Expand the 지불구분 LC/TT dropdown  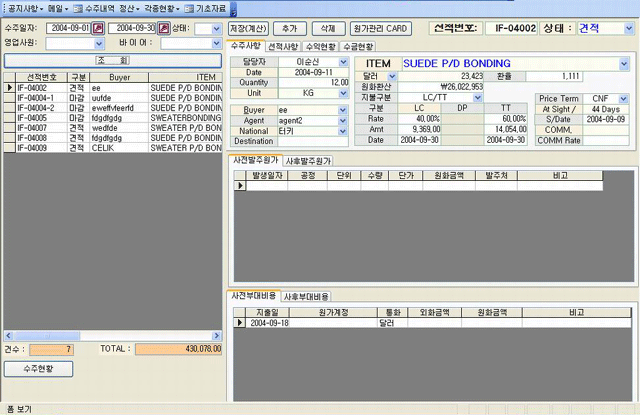478,98
